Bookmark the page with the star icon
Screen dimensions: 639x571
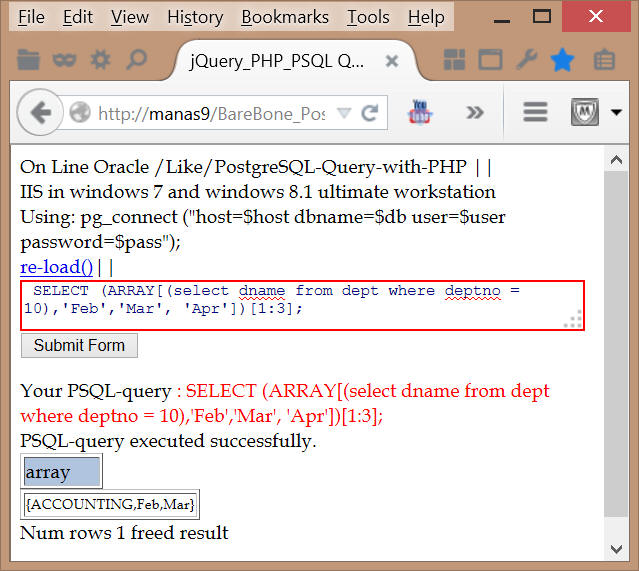[x=562, y=60]
